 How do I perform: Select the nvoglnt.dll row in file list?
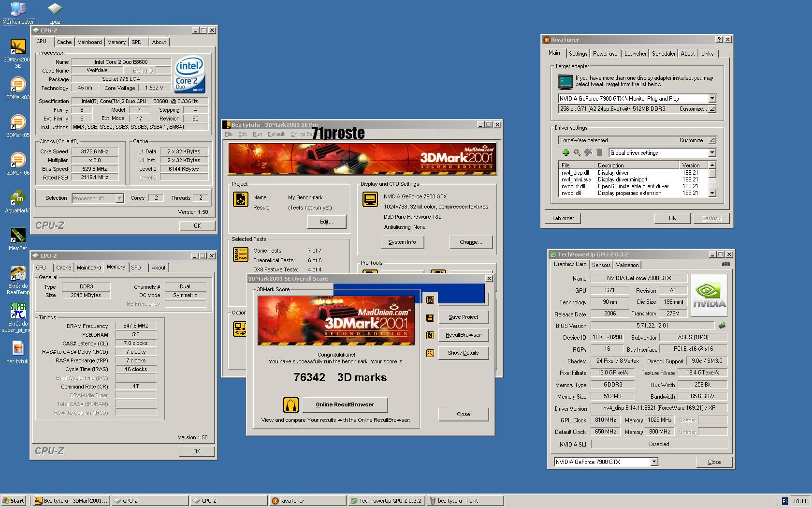point(633,186)
